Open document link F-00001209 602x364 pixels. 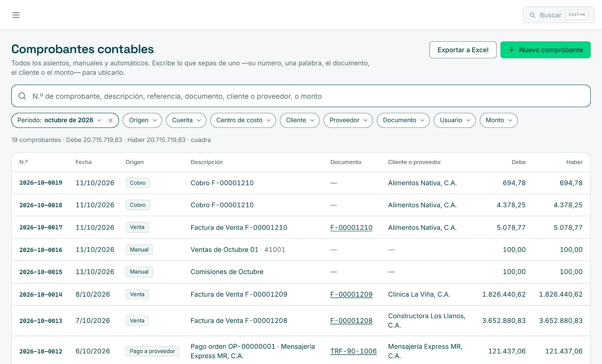351,294
